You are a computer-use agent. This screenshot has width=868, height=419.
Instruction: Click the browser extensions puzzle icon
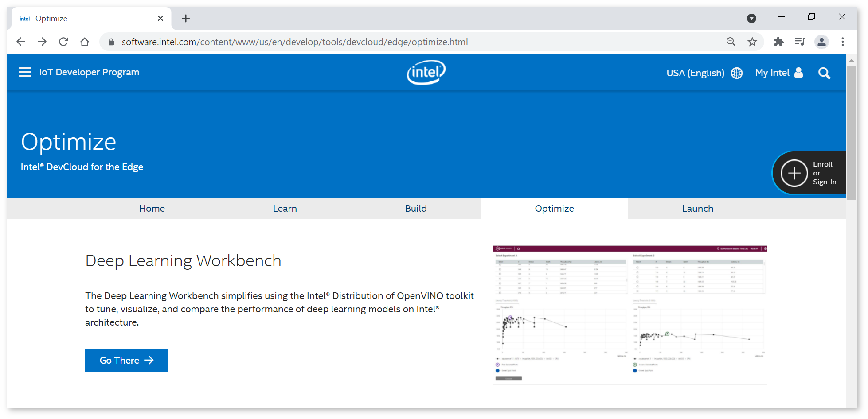pyautogui.click(x=779, y=42)
